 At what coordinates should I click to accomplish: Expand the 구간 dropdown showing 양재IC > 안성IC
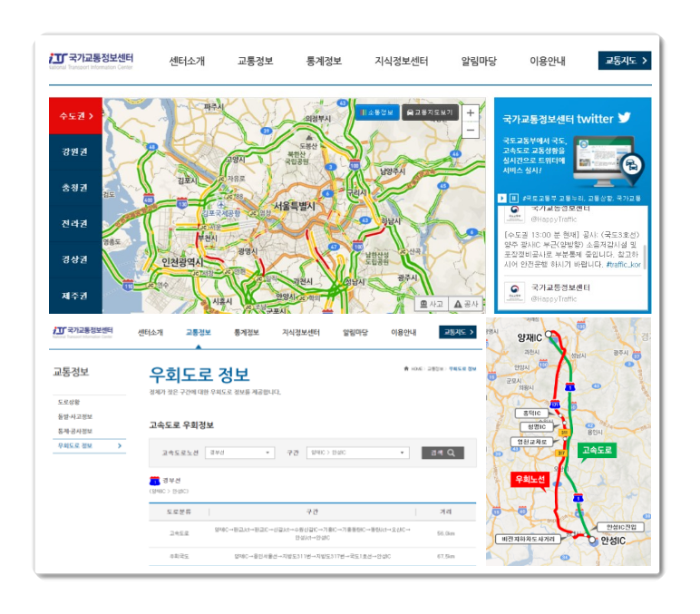357,453
